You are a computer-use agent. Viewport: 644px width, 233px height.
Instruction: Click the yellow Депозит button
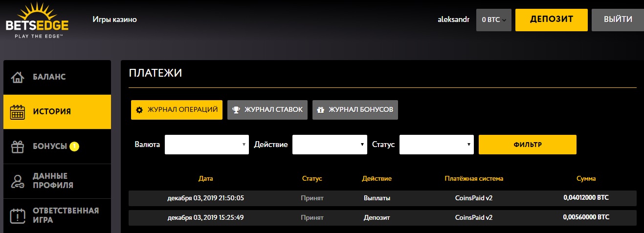(x=551, y=20)
